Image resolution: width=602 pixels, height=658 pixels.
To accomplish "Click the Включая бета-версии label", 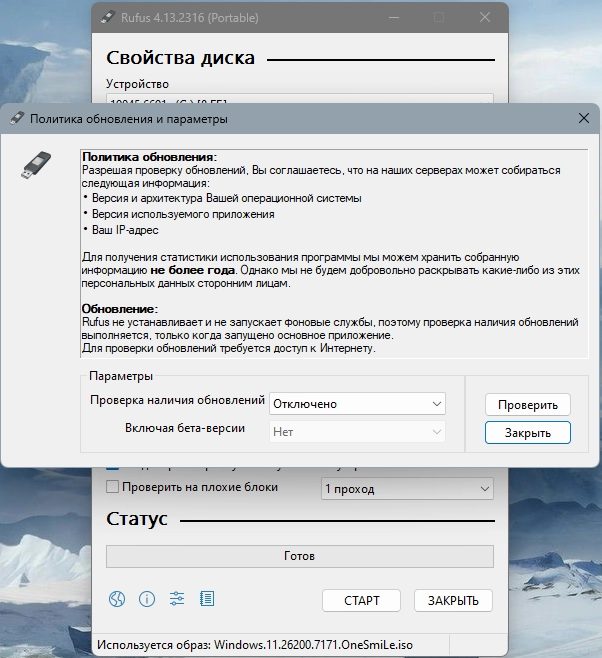I will tap(185, 428).
